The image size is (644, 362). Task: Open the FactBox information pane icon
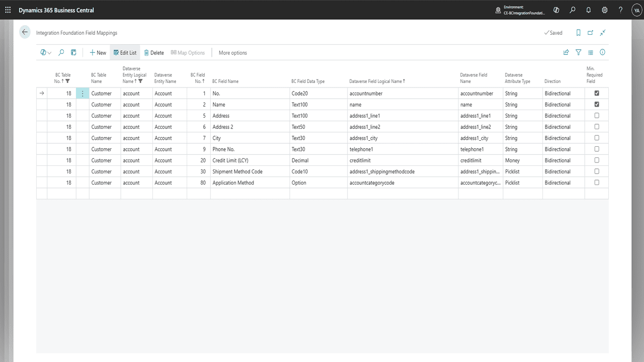pos(603,52)
